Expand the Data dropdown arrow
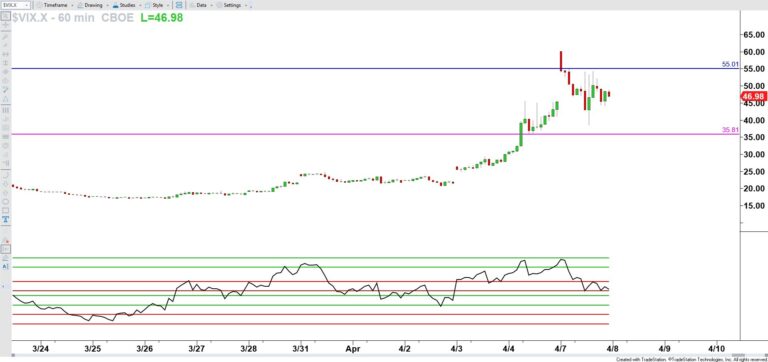The height and width of the screenshot is (362, 768). (212, 5)
